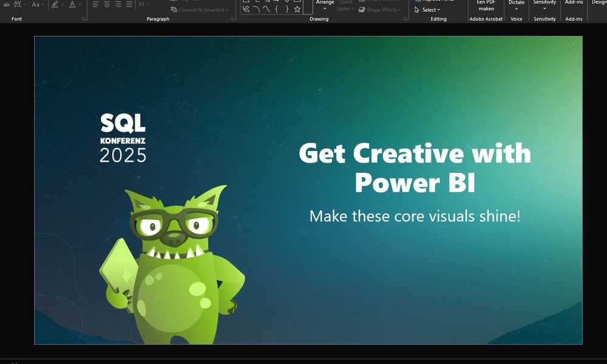This screenshot has height=364, width=607.
Task: Select the left brace shape
Action: [x=276, y=9]
